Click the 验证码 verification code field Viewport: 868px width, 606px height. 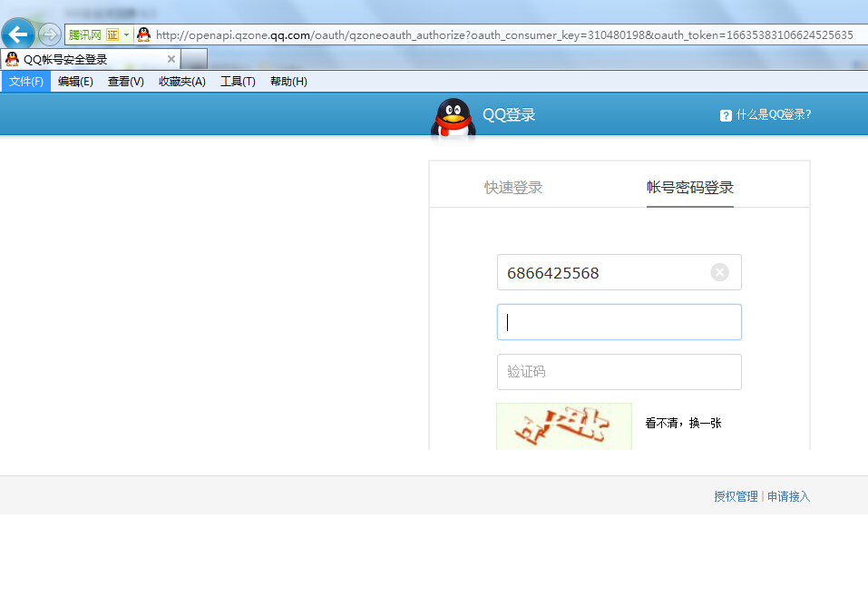(x=619, y=372)
